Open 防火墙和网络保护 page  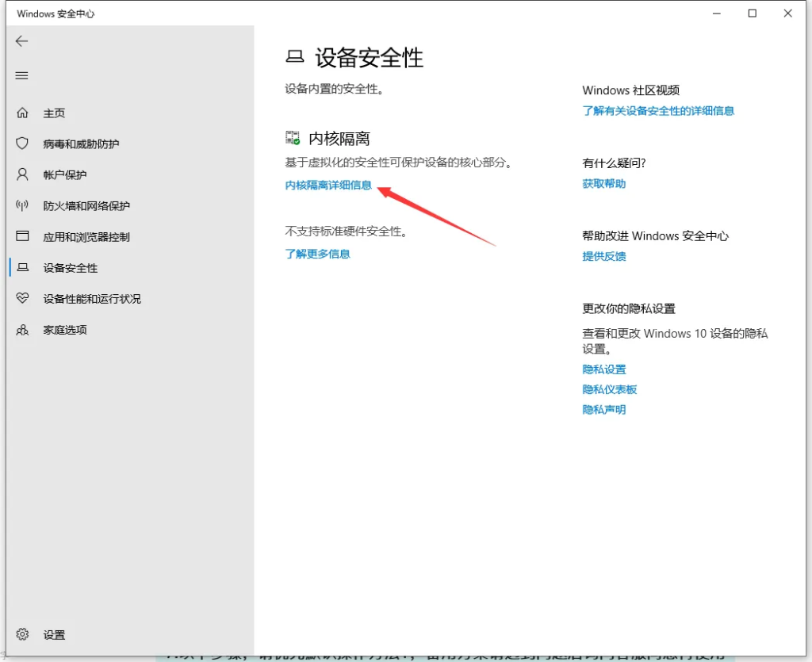(86, 206)
